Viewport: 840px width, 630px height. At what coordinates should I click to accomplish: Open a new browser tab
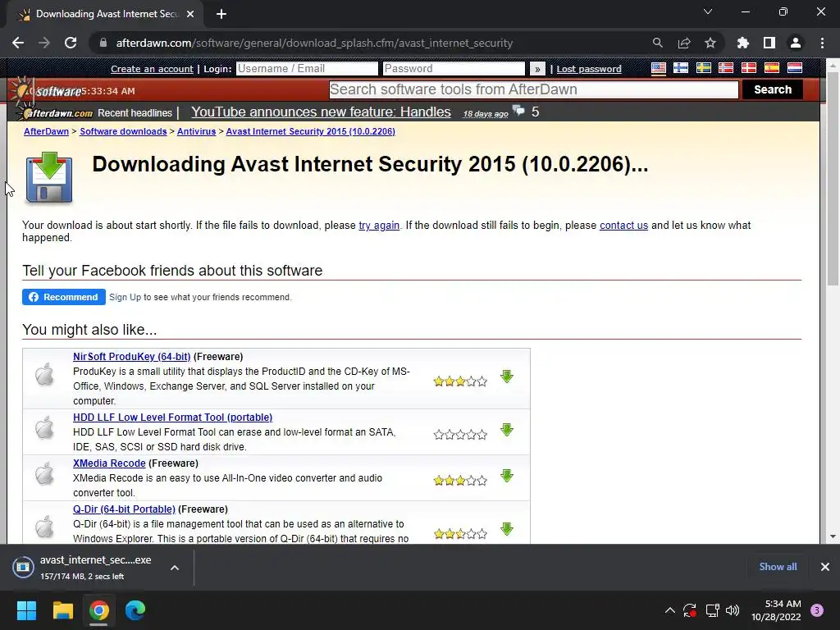[x=221, y=14]
